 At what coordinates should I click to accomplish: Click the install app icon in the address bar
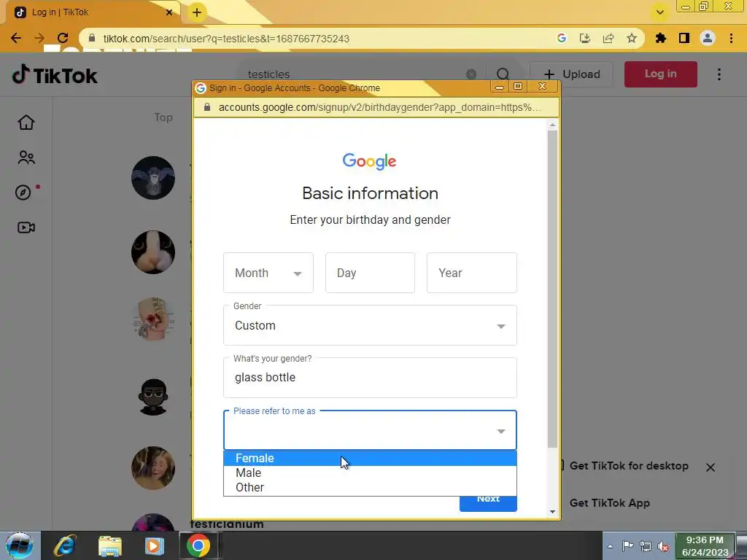pyautogui.click(x=585, y=38)
